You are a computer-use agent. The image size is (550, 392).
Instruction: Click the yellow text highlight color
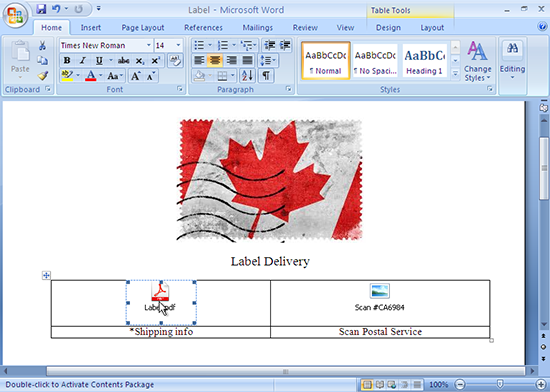(67, 76)
